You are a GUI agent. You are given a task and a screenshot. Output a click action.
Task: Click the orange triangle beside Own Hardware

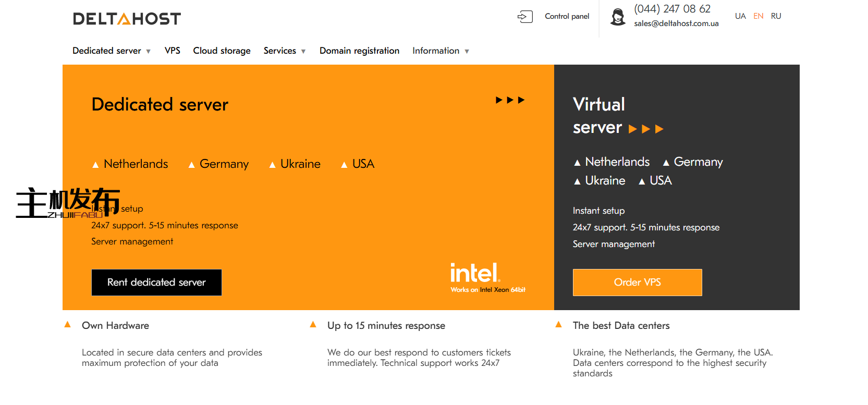(67, 325)
